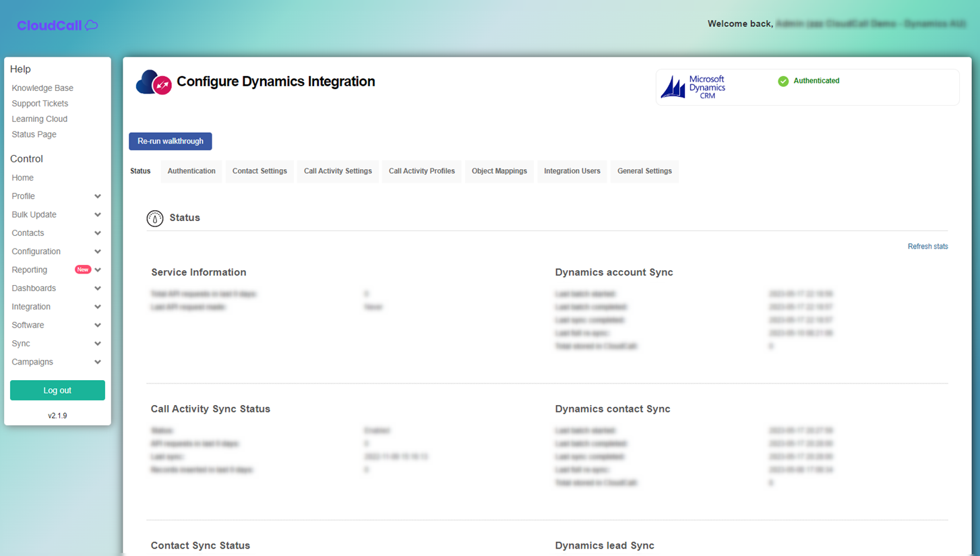
Task: Click the Refresh stats link
Action: pos(927,247)
